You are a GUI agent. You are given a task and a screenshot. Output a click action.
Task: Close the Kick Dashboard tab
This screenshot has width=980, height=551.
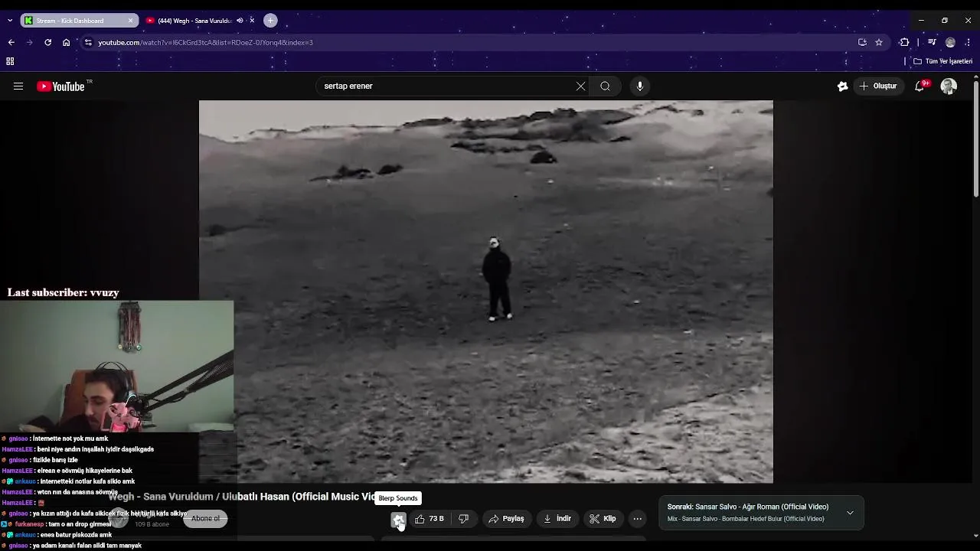click(130, 21)
